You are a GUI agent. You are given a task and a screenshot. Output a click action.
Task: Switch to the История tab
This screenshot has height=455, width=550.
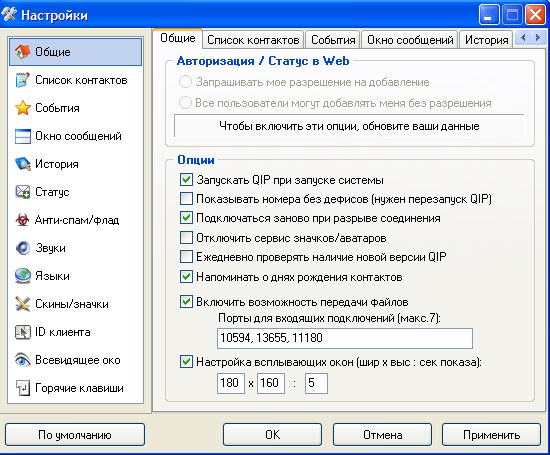click(487, 40)
